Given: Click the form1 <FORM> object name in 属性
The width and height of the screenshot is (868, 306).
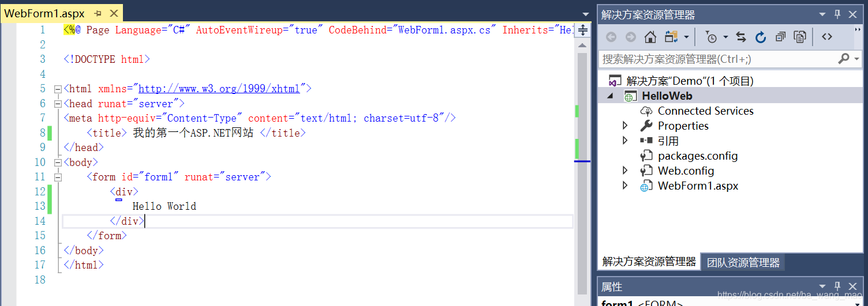Looking at the screenshot, I should tap(642, 303).
